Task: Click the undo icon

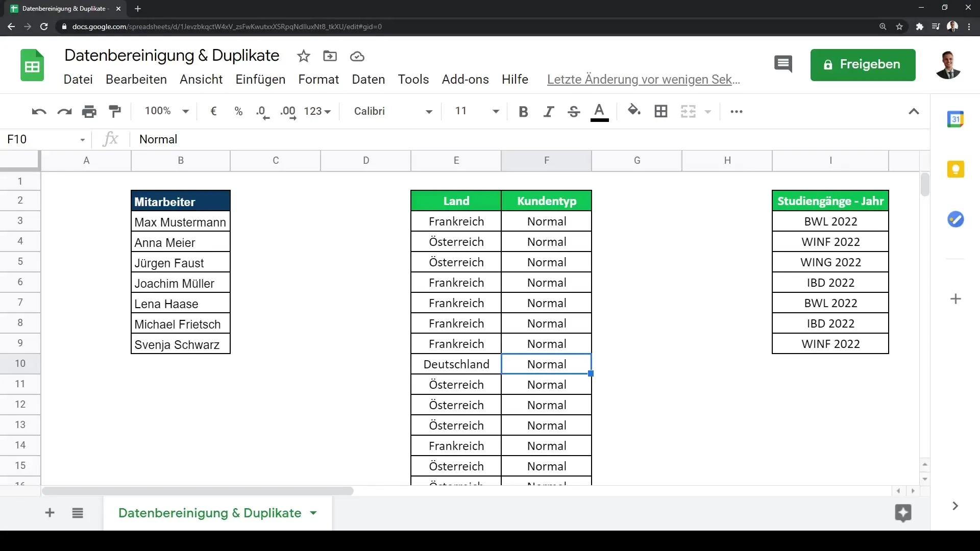Action: pos(38,111)
